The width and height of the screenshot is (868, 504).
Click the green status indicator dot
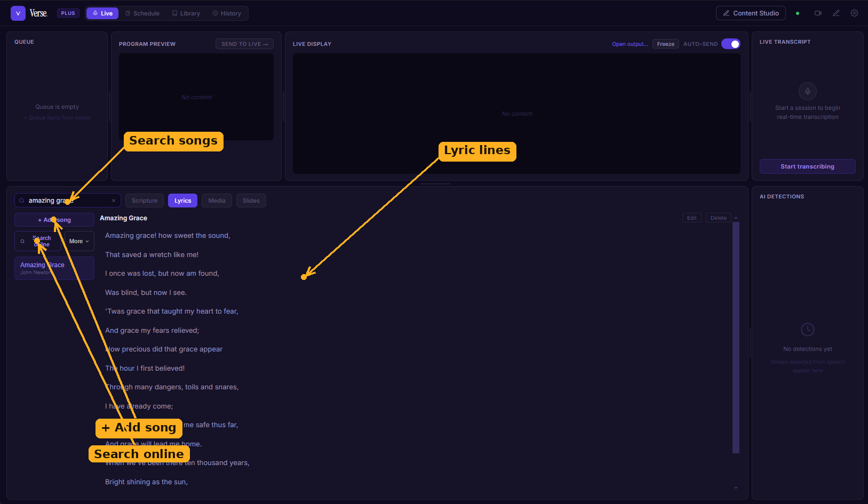pyautogui.click(x=798, y=13)
